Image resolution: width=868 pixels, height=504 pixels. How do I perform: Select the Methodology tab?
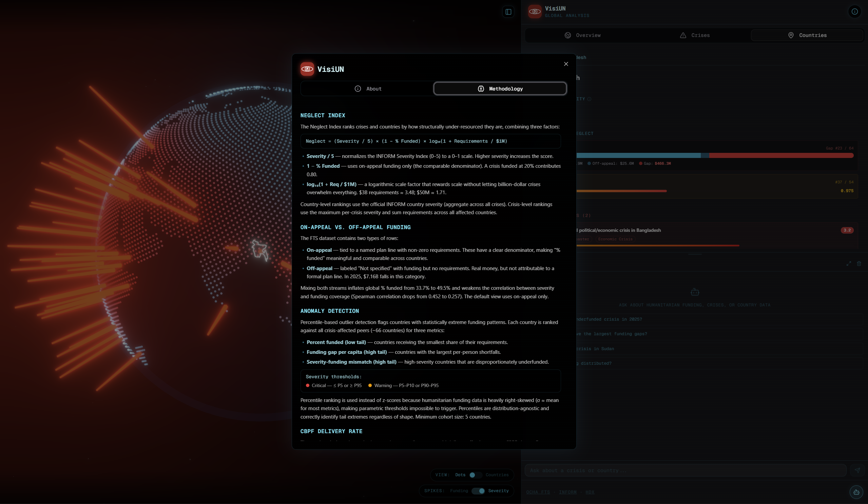[500, 89]
